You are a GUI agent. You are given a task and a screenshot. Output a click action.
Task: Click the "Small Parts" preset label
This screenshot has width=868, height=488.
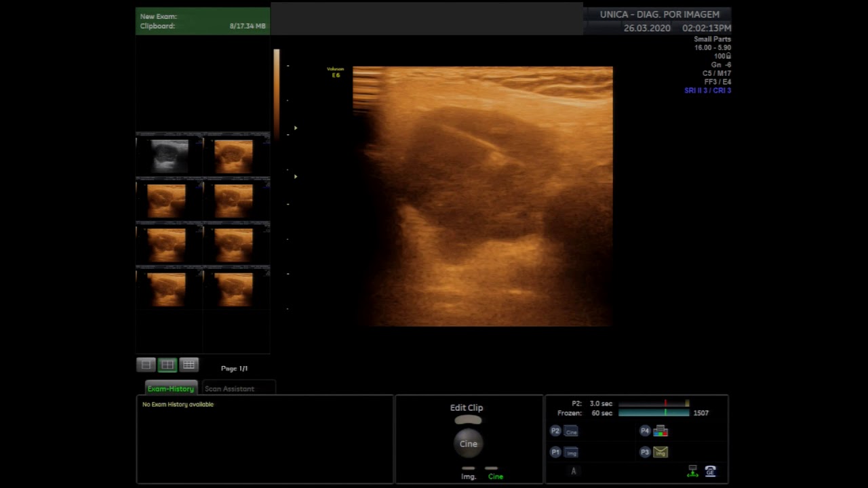pos(712,39)
